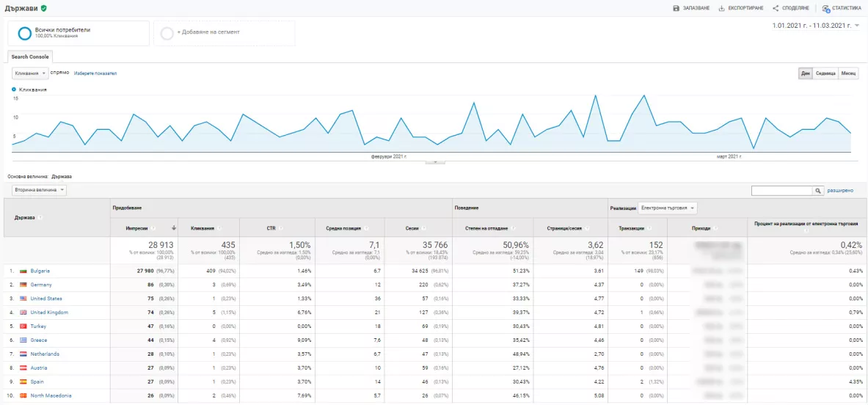The width and height of the screenshot is (868, 405).
Task: Click the save (Запазване) disk icon
Action: 676,8
